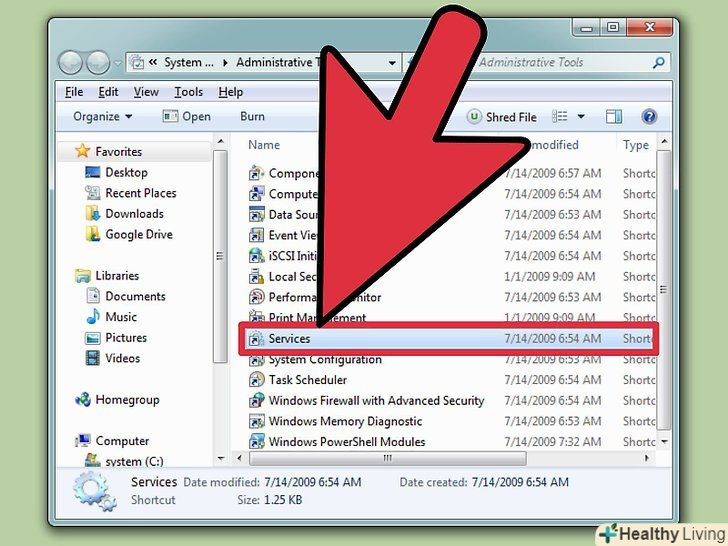Click the Downloads folder icon
Screen dimensions: 728x546
click(x=92, y=214)
